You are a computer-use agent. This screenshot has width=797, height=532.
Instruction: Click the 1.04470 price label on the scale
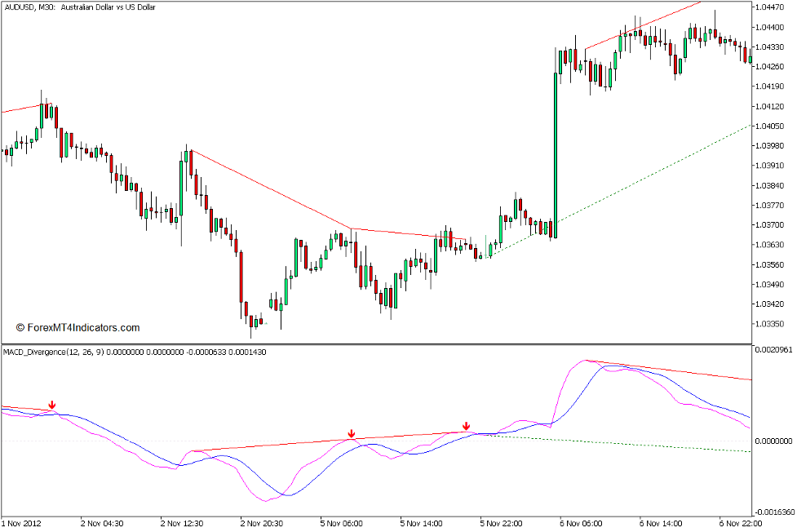pyautogui.click(x=772, y=7)
